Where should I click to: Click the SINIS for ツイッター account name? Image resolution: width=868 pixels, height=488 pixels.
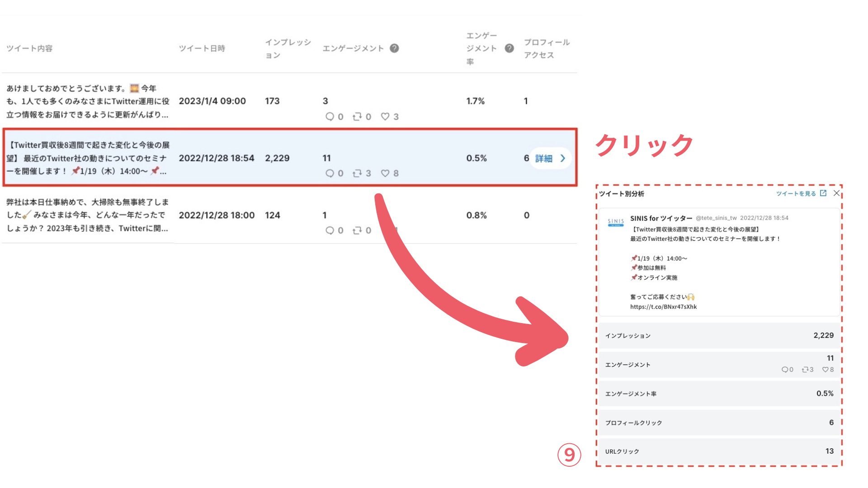coord(661,218)
